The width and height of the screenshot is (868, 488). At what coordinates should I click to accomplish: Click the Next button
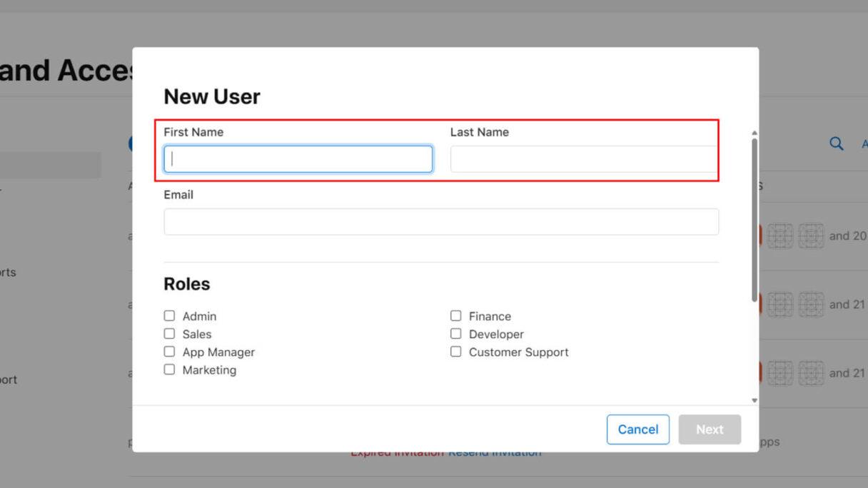710,429
